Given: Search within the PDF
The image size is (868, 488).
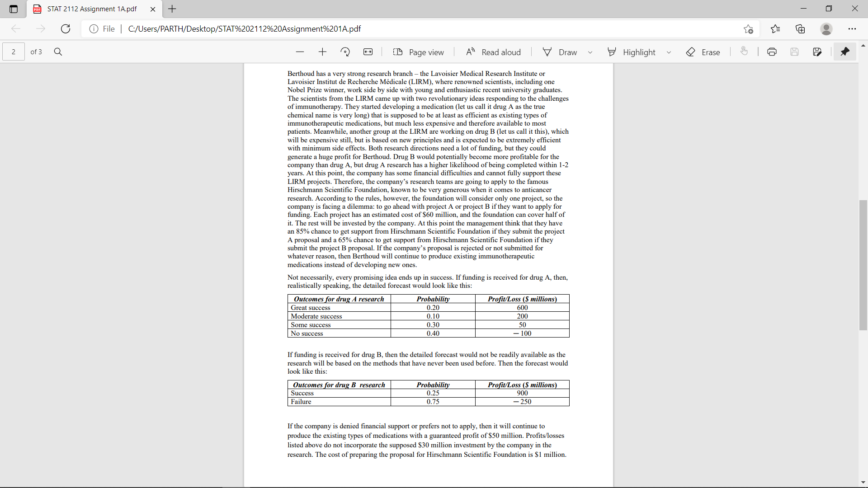Looking at the screenshot, I should point(58,52).
